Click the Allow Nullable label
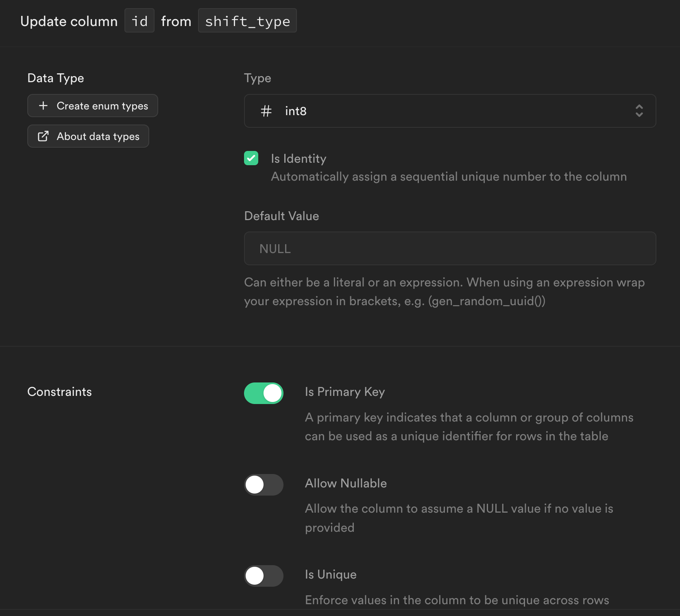This screenshot has height=616, width=680. pyautogui.click(x=346, y=483)
